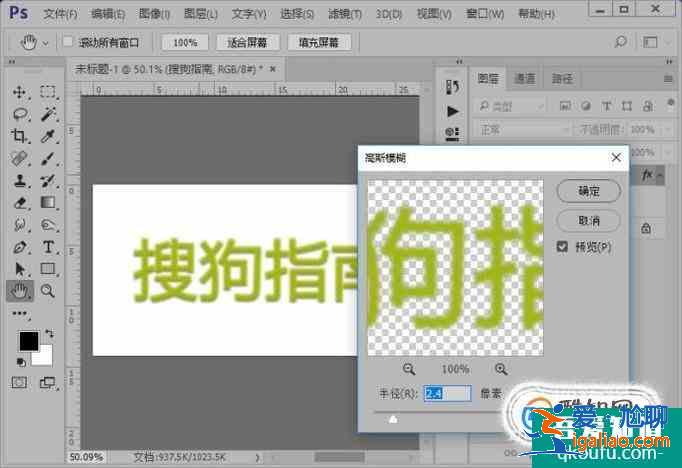This screenshot has height=468, width=682.
Task: Select the Blur tool
Action: (20, 224)
